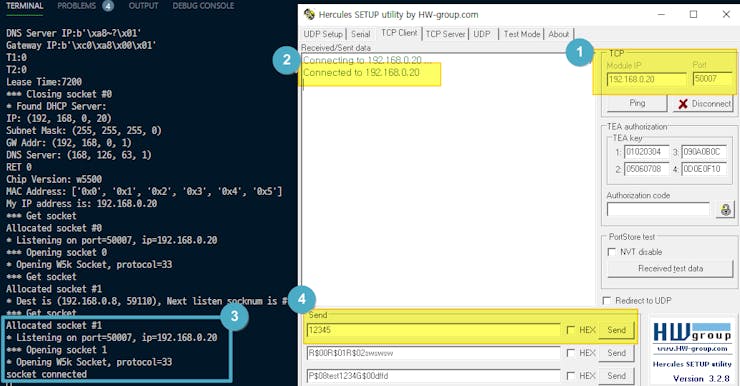The image size is (740, 386).
Task: Open the PROBLEMS panel tab
Action: pyautogui.click(x=76, y=6)
